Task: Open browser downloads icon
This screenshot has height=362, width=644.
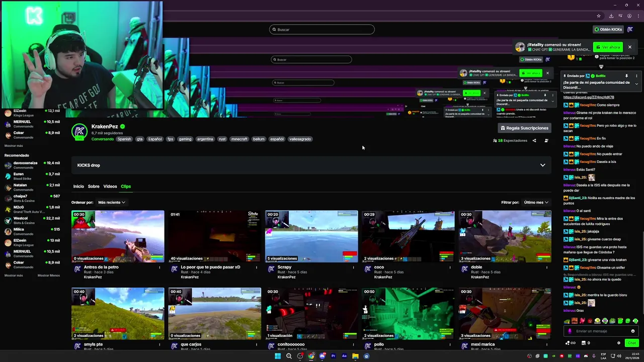Action: (x=611, y=16)
